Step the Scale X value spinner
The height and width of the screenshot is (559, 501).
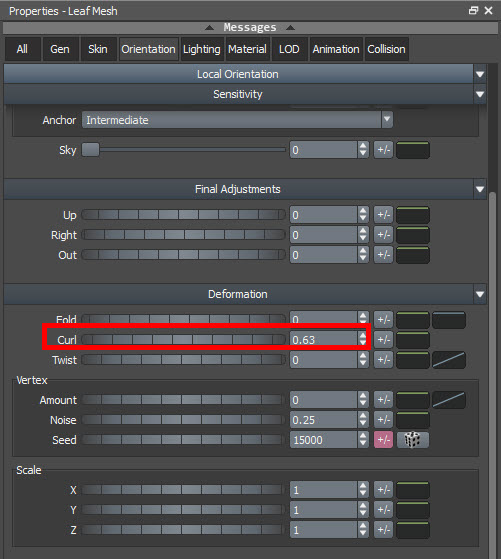(363, 490)
